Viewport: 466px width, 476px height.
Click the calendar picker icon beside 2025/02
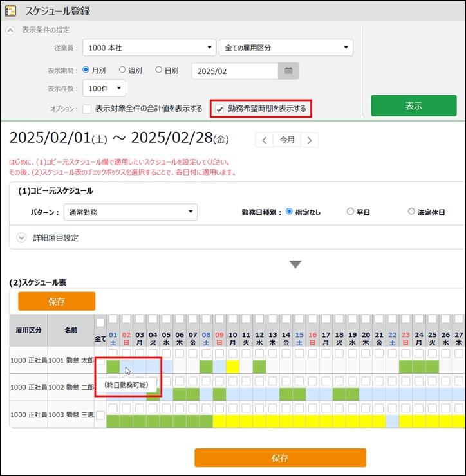(x=288, y=71)
